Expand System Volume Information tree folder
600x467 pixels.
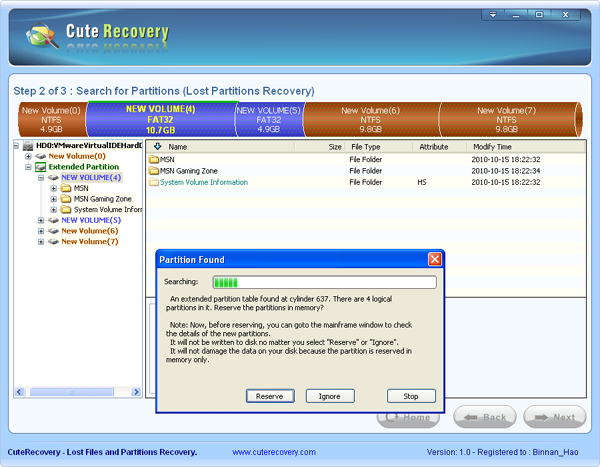point(53,210)
